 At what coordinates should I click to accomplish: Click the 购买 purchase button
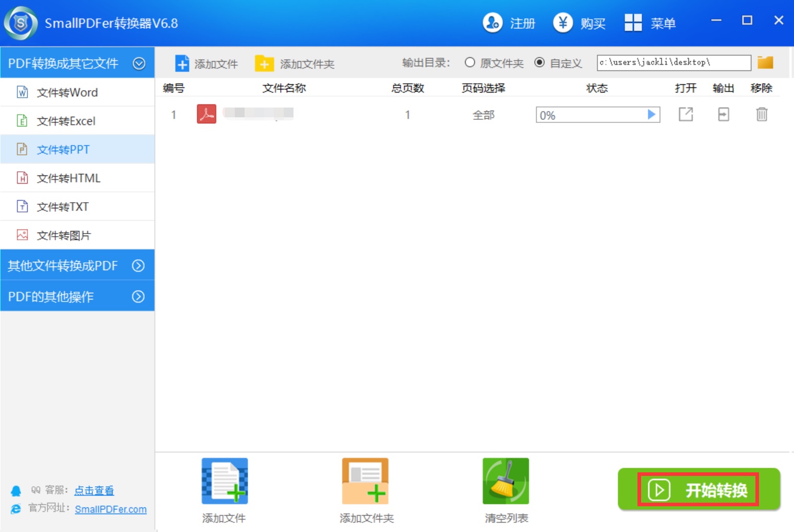pos(579,23)
